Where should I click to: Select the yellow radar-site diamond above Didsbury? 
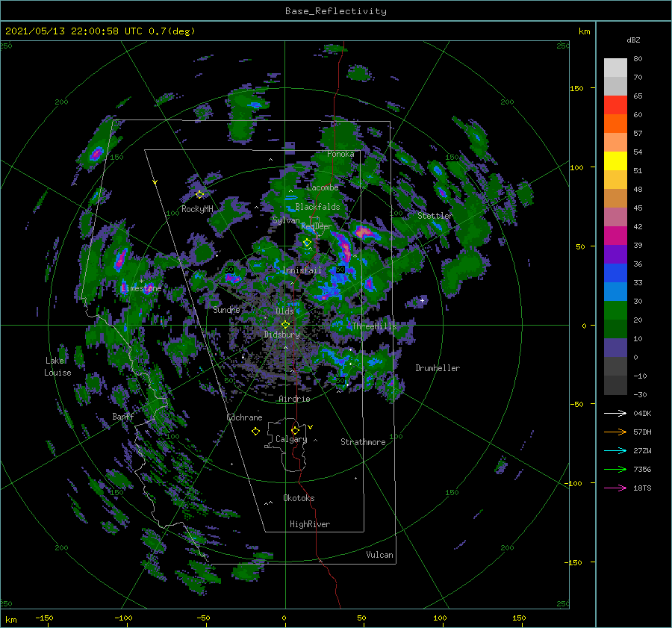click(285, 325)
